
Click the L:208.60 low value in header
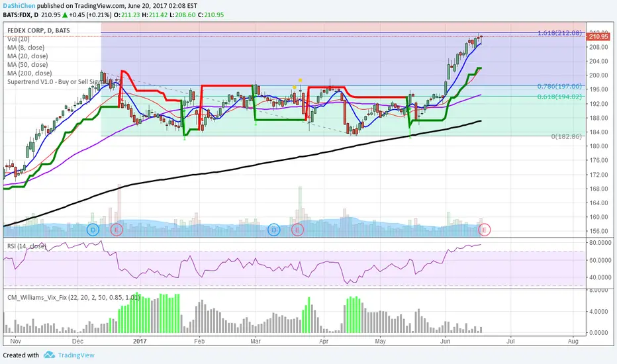pyautogui.click(x=183, y=15)
